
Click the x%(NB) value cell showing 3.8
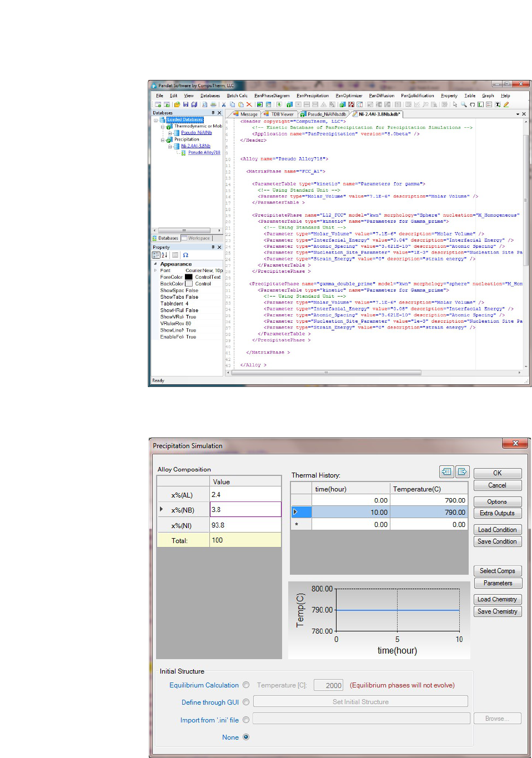(x=245, y=510)
